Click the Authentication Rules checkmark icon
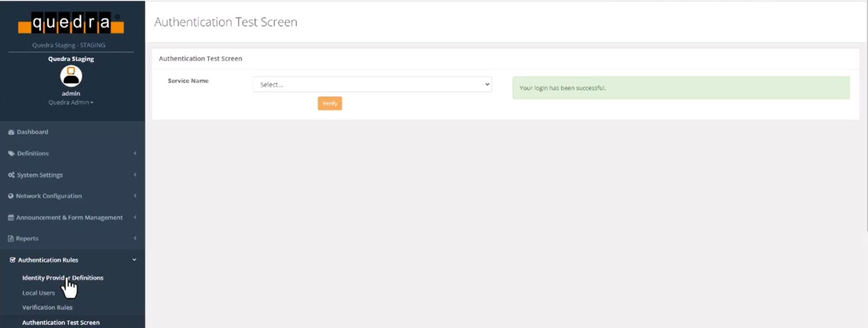 (12, 260)
